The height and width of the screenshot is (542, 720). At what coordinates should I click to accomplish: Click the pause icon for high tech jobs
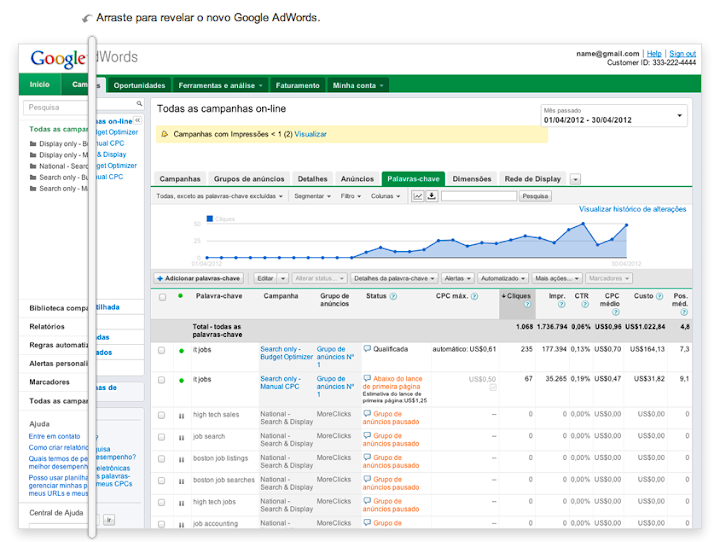pos(181,503)
